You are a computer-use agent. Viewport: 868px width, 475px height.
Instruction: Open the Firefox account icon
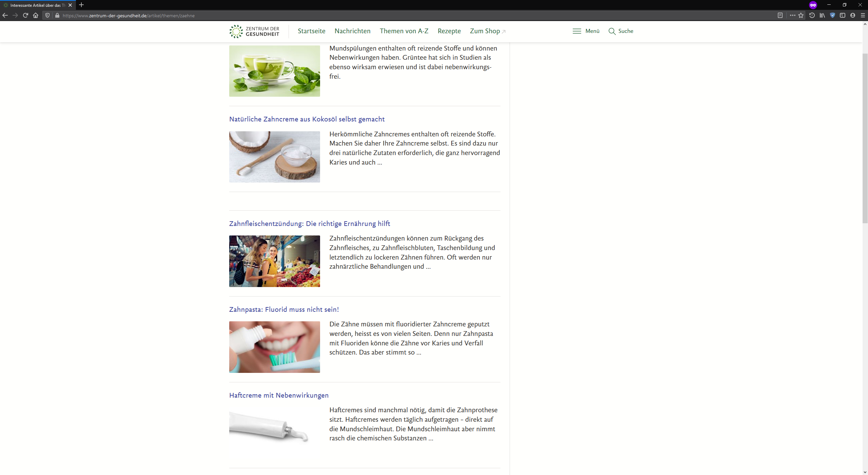click(853, 15)
